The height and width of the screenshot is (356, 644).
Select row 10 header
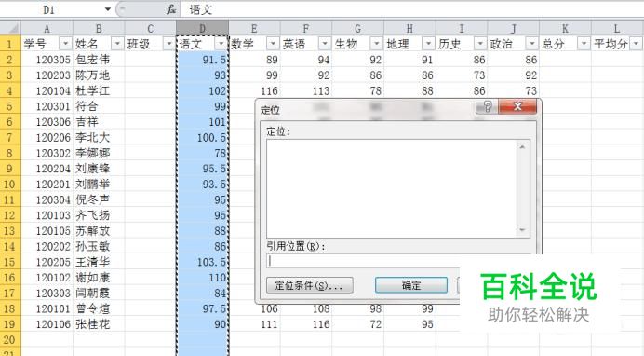click(x=10, y=185)
